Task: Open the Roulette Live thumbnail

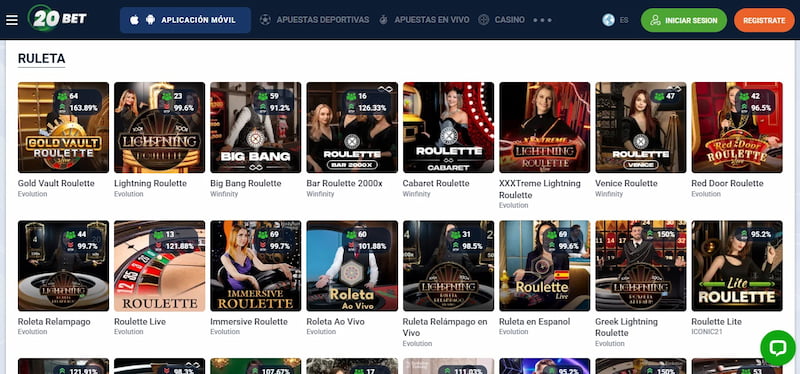Action: click(160, 266)
